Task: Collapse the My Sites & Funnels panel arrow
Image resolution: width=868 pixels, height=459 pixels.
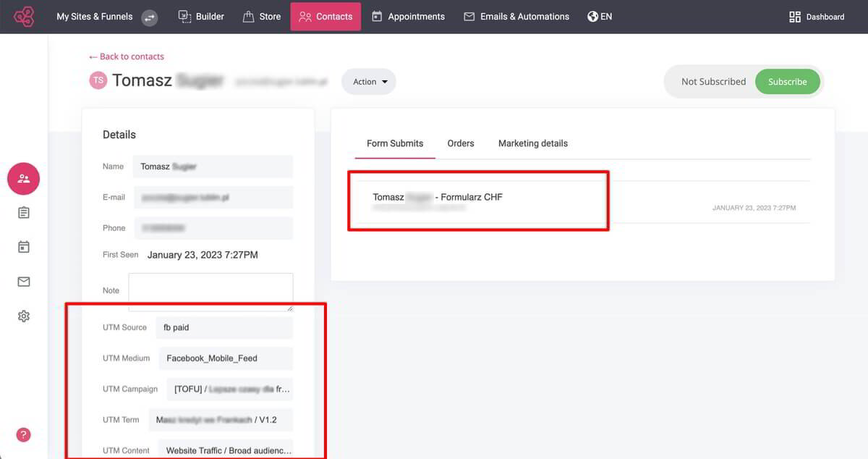Action: point(149,17)
